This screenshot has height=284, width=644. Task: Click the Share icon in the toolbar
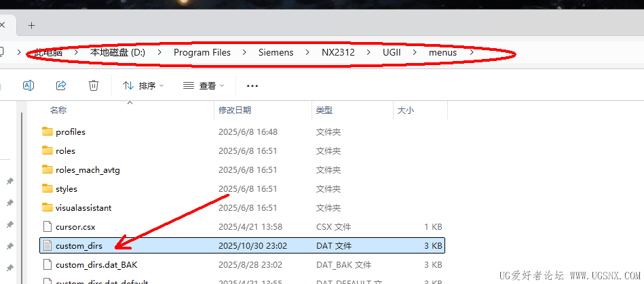[x=61, y=85]
